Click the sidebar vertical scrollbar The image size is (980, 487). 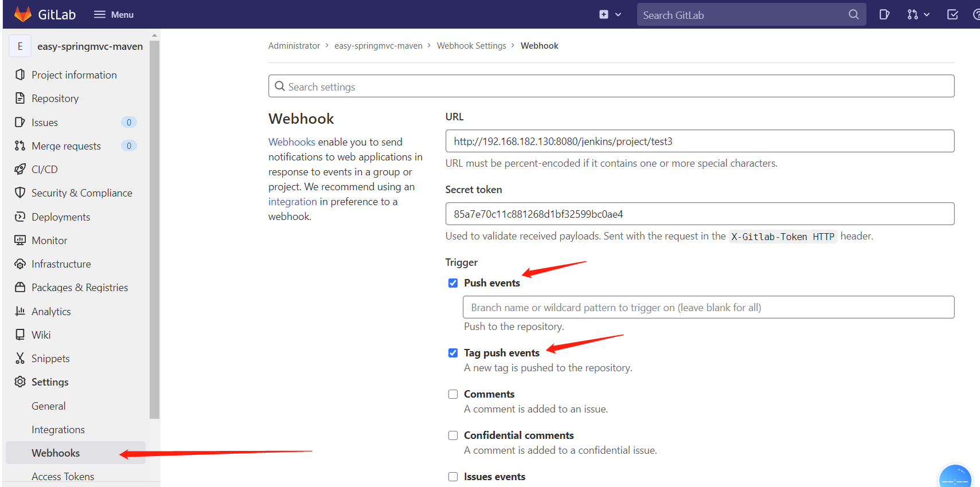coord(154,229)
